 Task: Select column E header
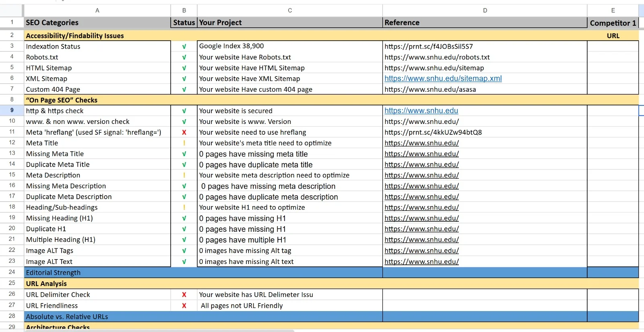pos(613,10)
